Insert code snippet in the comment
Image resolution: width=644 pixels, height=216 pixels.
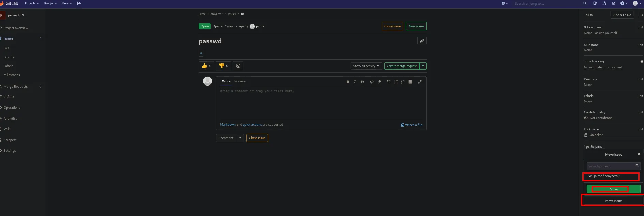(372, 82)
